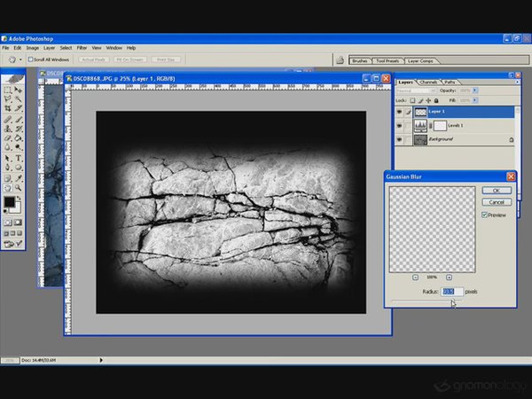Image resolution: width=532 pixels, height=399 pixels.
Task: Select the Healing Brush tool
Action: [x=8, y=120]
